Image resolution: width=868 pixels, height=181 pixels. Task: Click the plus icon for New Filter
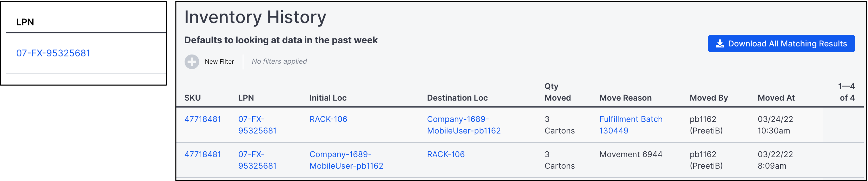tap(192, 62)
